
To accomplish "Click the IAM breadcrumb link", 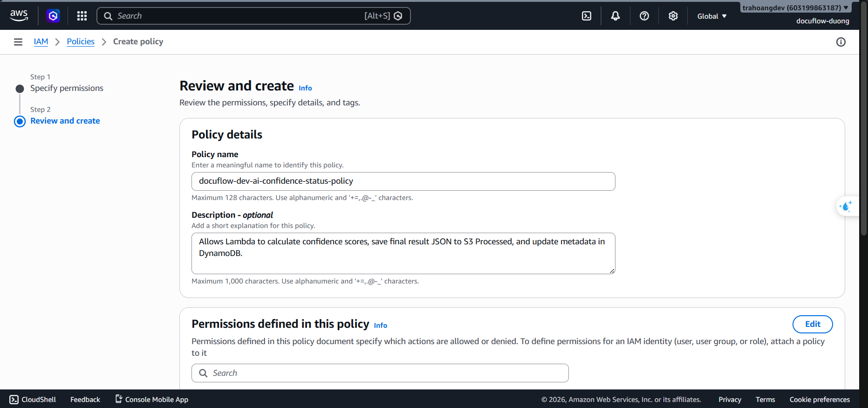I will [41, 41].
